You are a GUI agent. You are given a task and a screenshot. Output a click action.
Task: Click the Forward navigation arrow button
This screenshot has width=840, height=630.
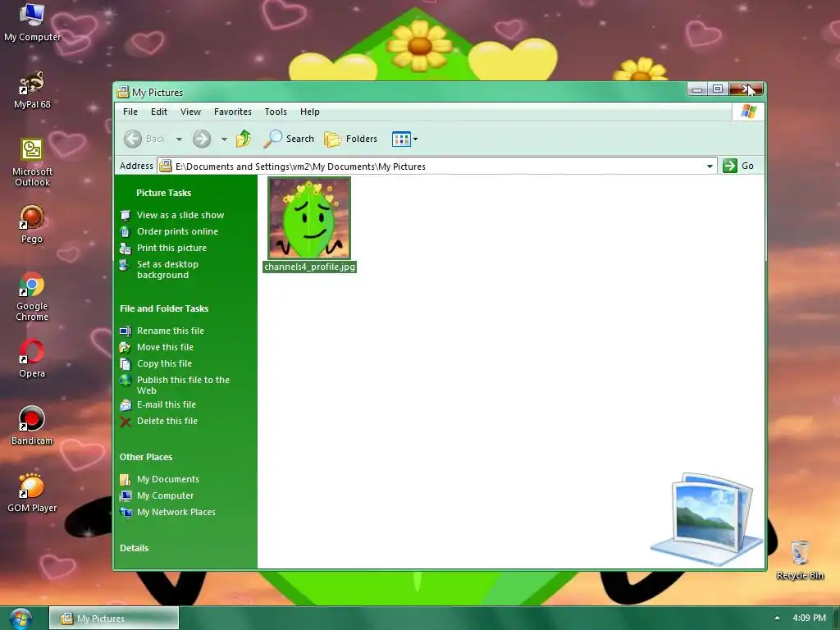[202, 139]
